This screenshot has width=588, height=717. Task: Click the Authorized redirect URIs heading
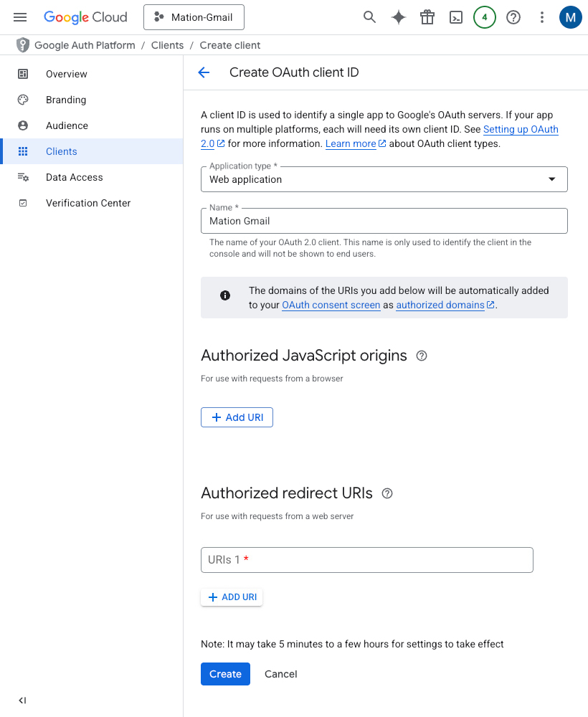tap(287, 493)
